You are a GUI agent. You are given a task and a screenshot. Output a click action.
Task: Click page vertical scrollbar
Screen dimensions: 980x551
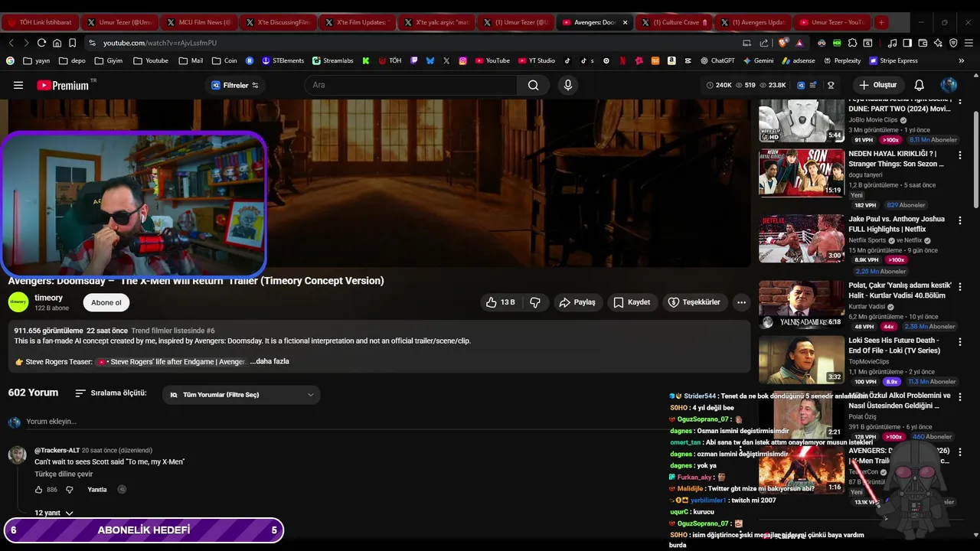coord(975,159)
